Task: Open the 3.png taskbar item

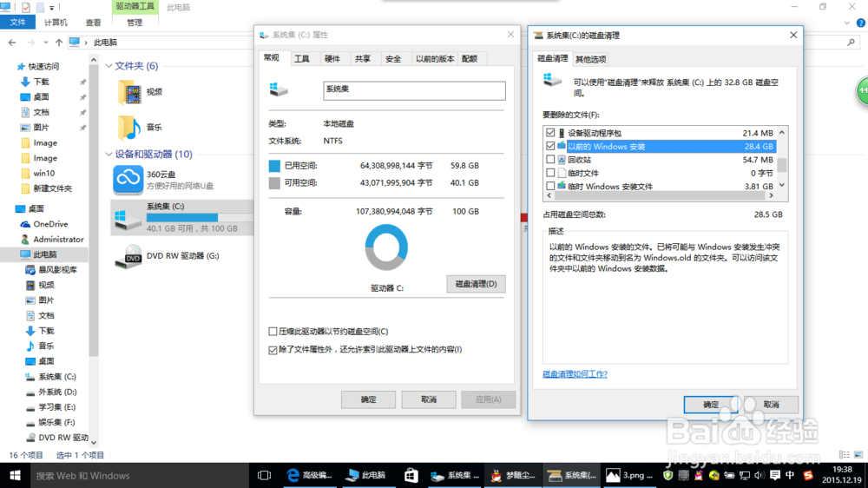Action: pos(629,475)
